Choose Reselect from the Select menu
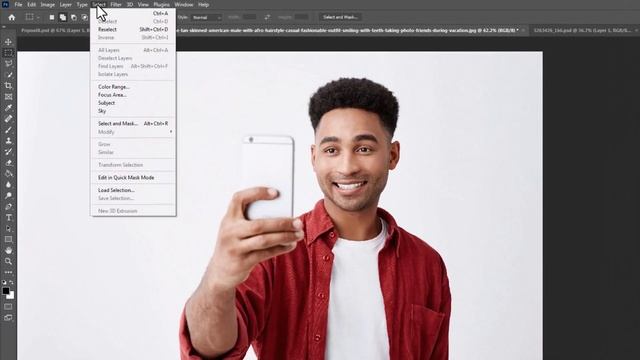Image resolution: width=640 pixels, height=360 pixels. point(133,29)
